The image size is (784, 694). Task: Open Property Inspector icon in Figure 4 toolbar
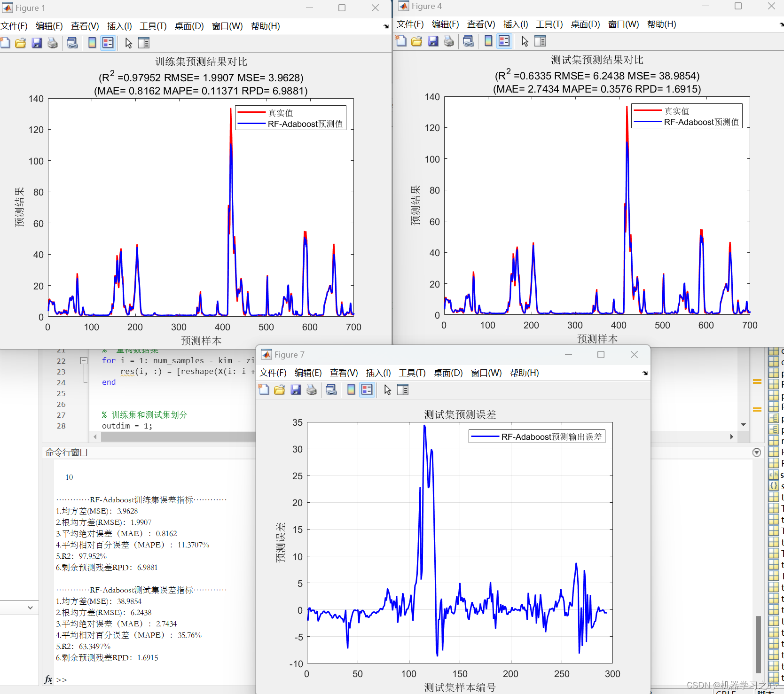click(x=540, y=41)
